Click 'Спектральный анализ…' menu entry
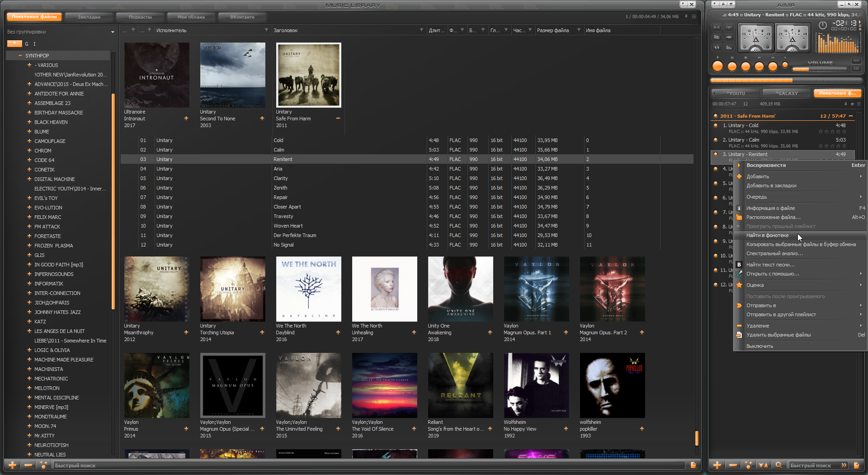868x475 pixels. coord(800,253)
